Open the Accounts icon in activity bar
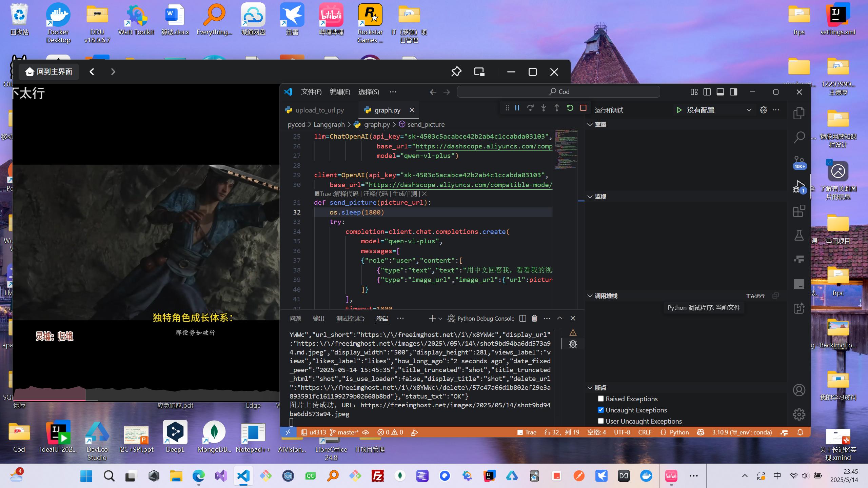The height and width of the screenshot is (488, 868). point(799,390)
